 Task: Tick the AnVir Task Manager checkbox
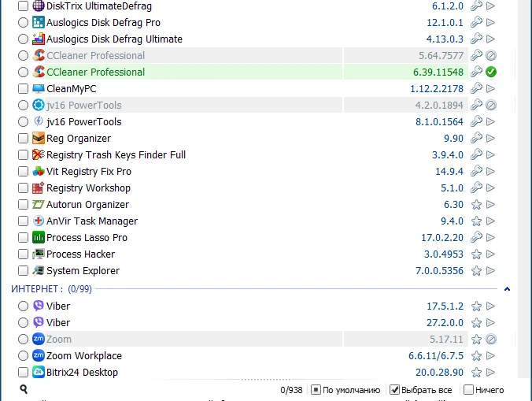(23, 221)
